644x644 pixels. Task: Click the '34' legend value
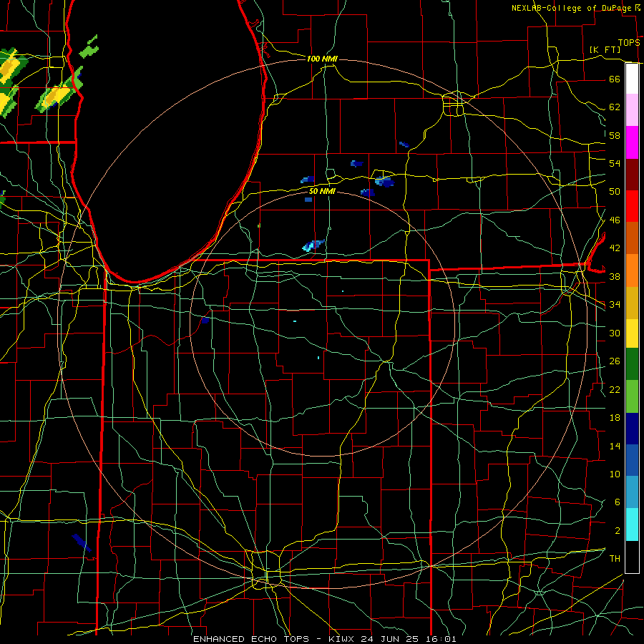pyautogui.click(x=615, y=305)
